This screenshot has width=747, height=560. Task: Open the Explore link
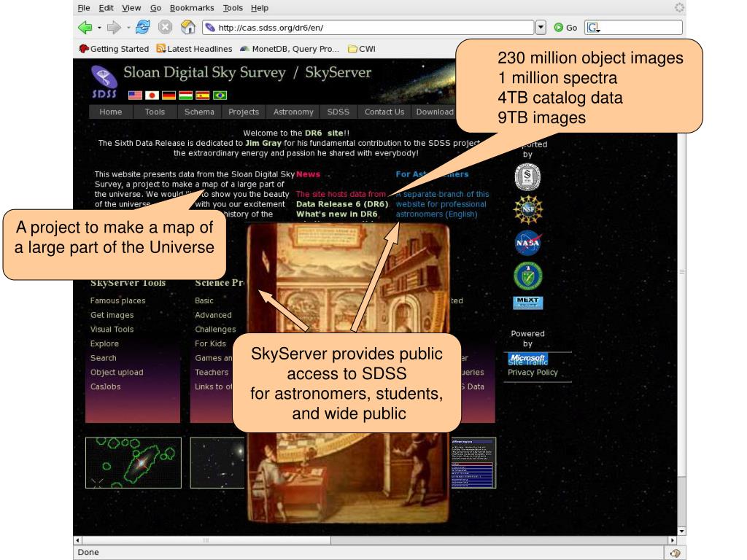click(x=104, y=343)
